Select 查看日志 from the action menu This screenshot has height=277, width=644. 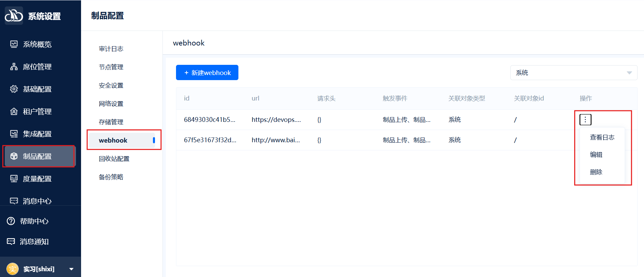coord(602,137)
